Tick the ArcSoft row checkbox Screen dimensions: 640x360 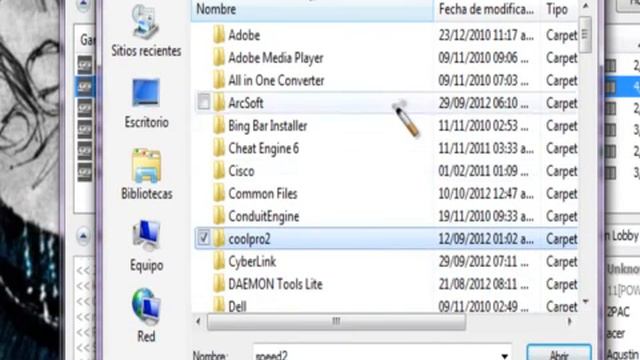(204, 102)
